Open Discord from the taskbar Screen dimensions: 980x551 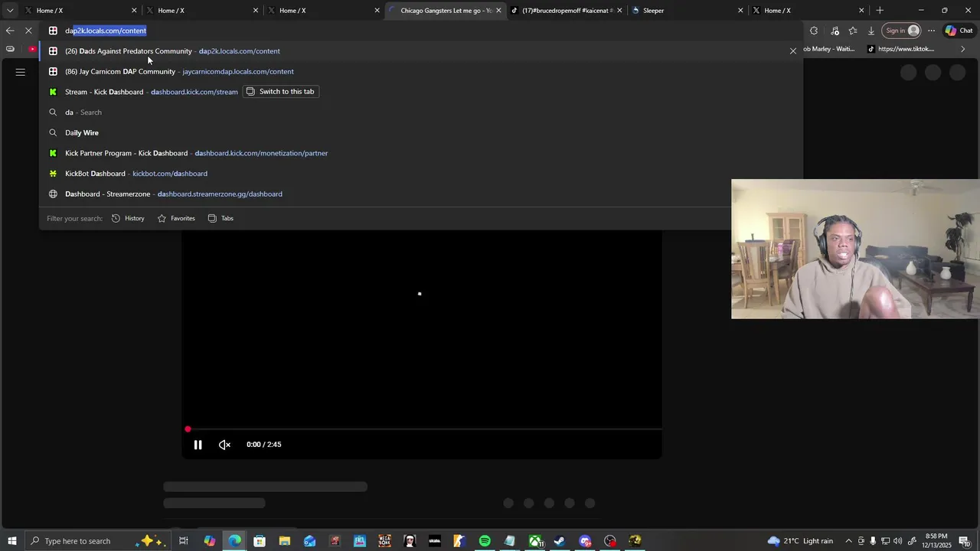585,541
